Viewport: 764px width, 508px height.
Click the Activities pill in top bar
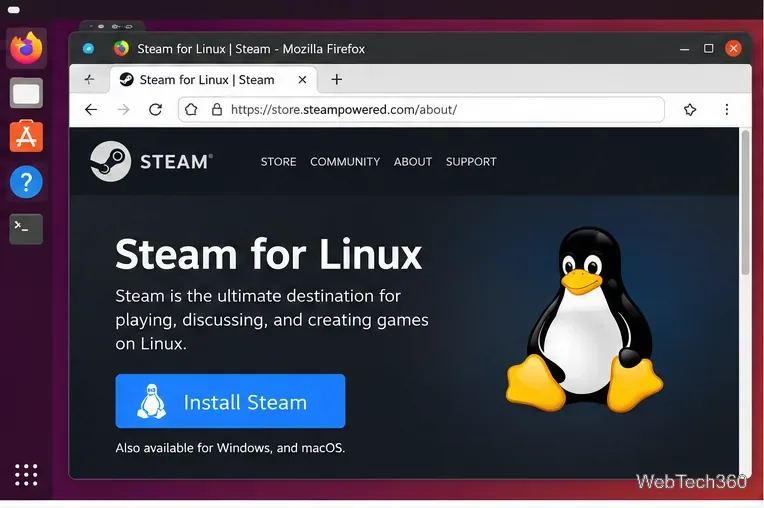pyautogui.click(x=14, y=10)
